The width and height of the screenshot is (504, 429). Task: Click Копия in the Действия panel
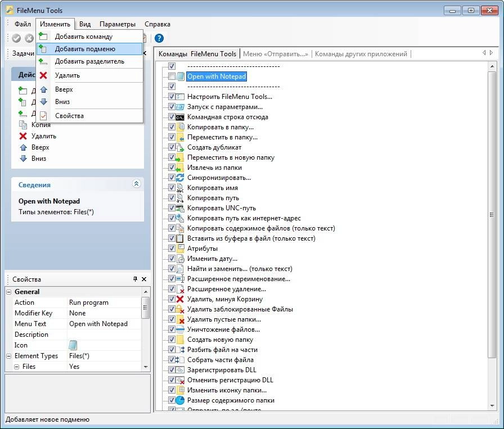(x=41, y=125)
